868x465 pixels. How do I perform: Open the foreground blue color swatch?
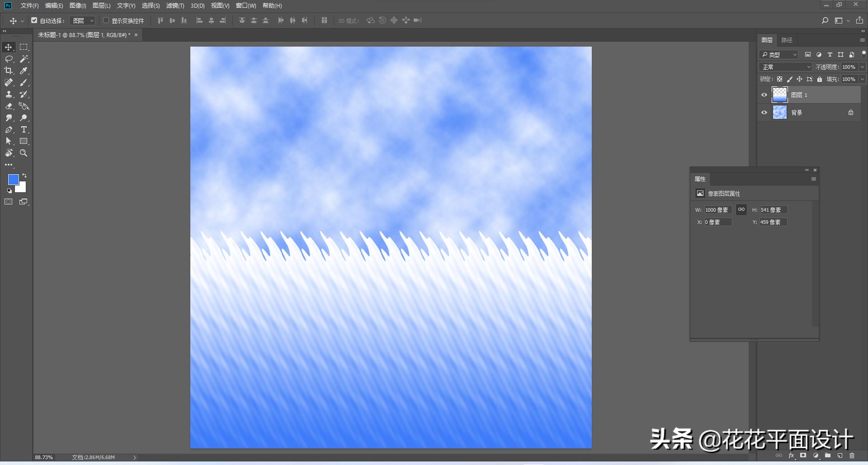14,180
